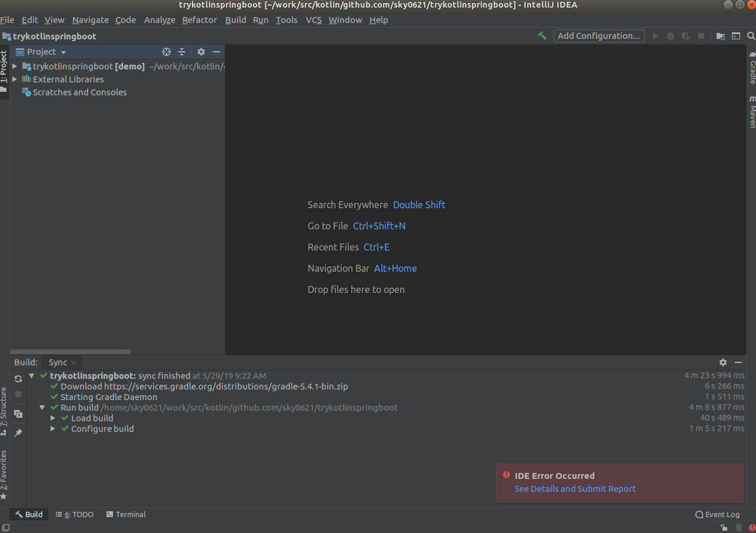This screenshot has width=756, height=533.
Task: Click the Search Everywhere magnifier icon
Action: pos(751,35)
